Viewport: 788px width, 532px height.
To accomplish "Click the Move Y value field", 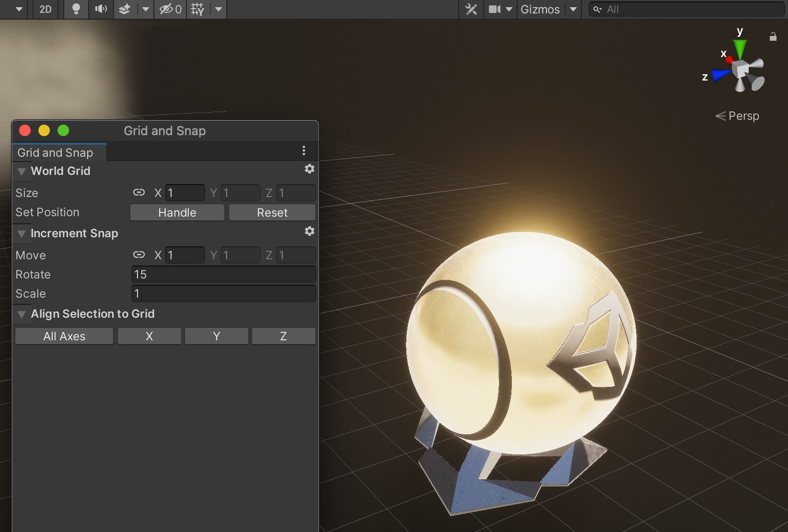I will click(241, 255).
